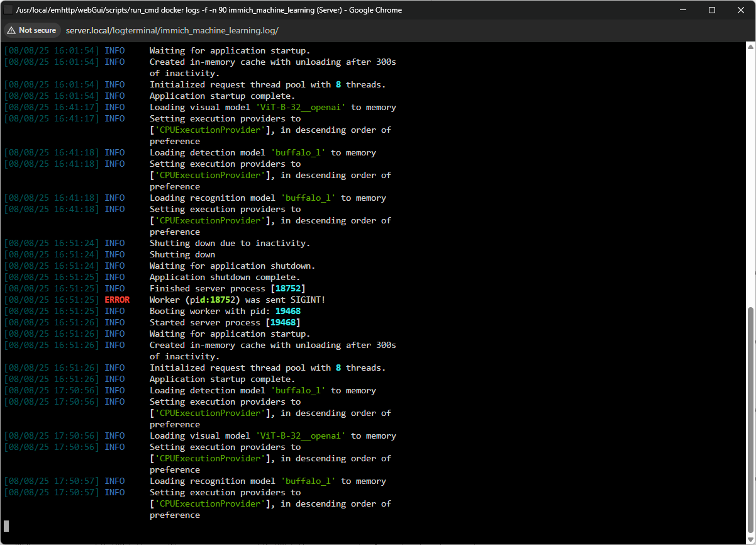The height and width of the screenshot is (545, 756).
Task: Click the server.local address in the URL bar
Action: click(172, 30)
